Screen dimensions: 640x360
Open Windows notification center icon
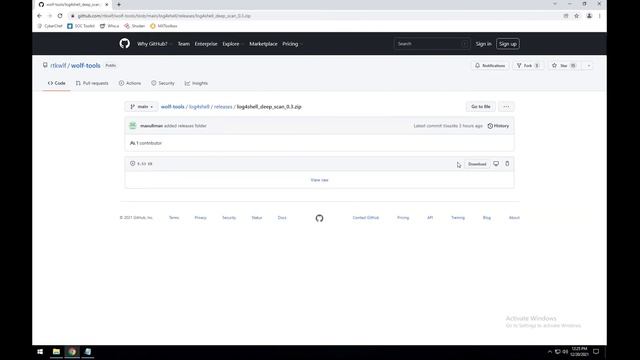pos(596,351)
